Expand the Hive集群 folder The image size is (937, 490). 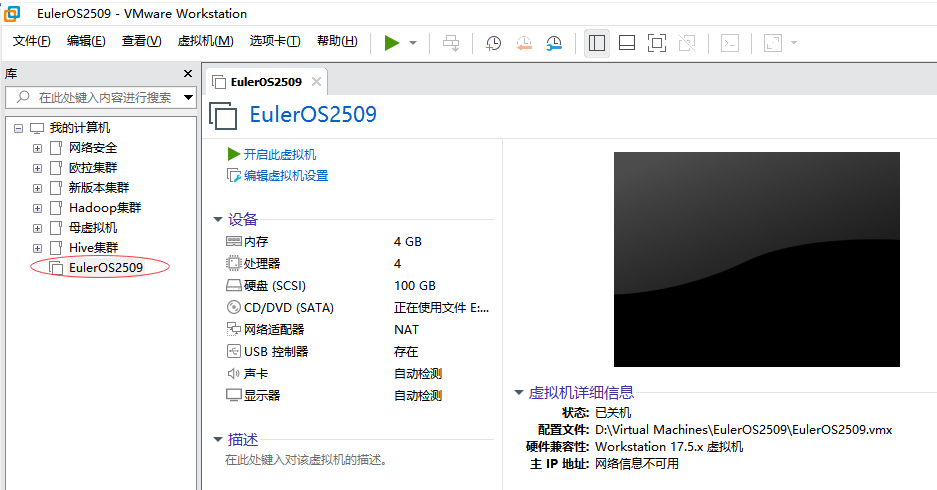[x=37, y=248]
